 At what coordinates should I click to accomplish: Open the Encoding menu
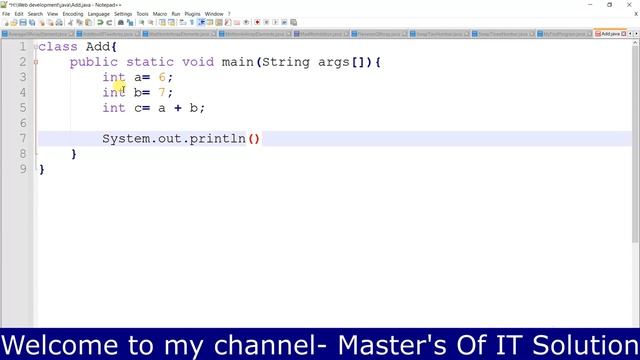73,14
